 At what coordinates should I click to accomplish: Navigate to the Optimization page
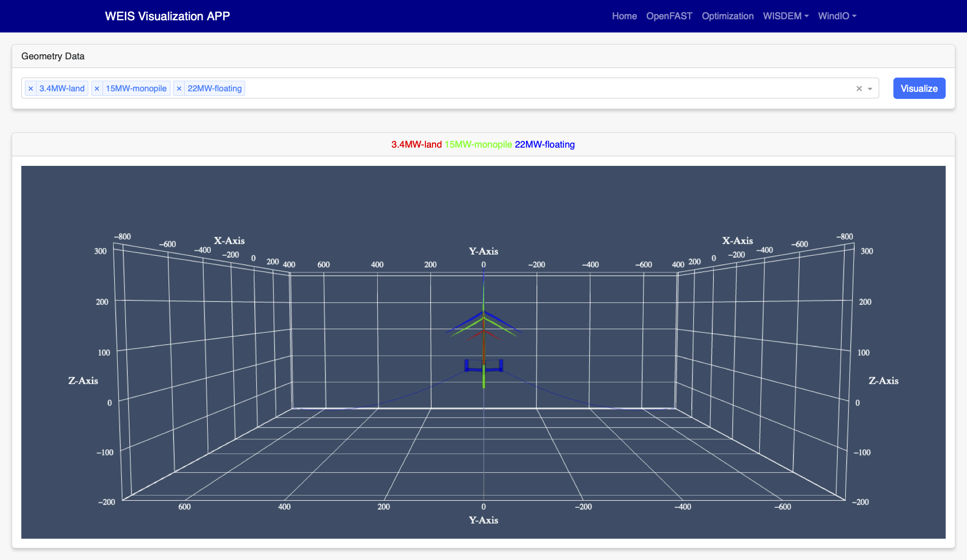point(727,16)
